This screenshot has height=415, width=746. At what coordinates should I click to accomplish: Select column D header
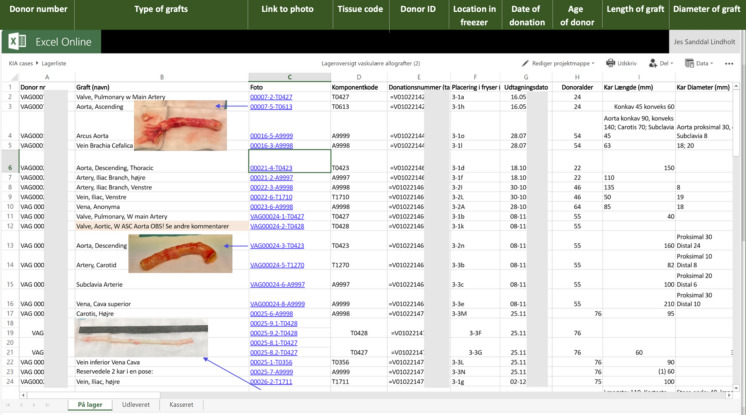(357, 77)
